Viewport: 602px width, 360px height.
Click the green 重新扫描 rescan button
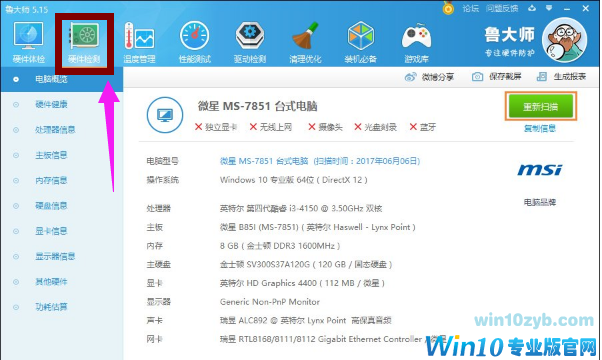click(x=541, y=106)
